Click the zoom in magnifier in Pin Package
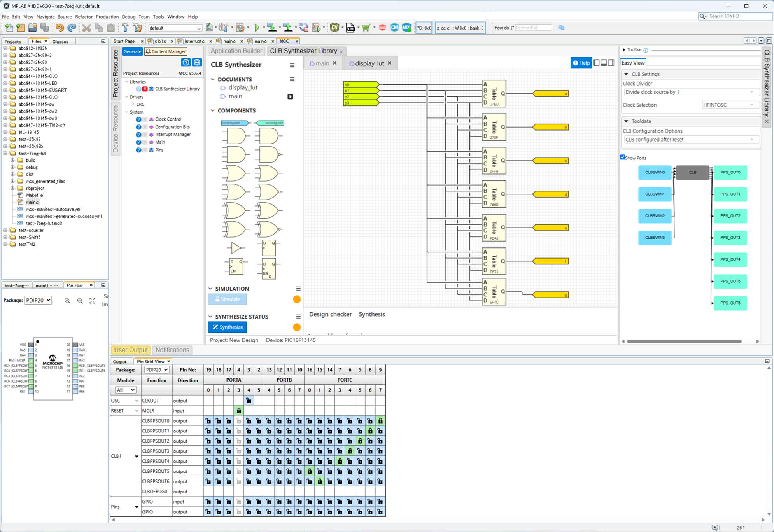Screen dimensions: 774x532 (68, 301)
